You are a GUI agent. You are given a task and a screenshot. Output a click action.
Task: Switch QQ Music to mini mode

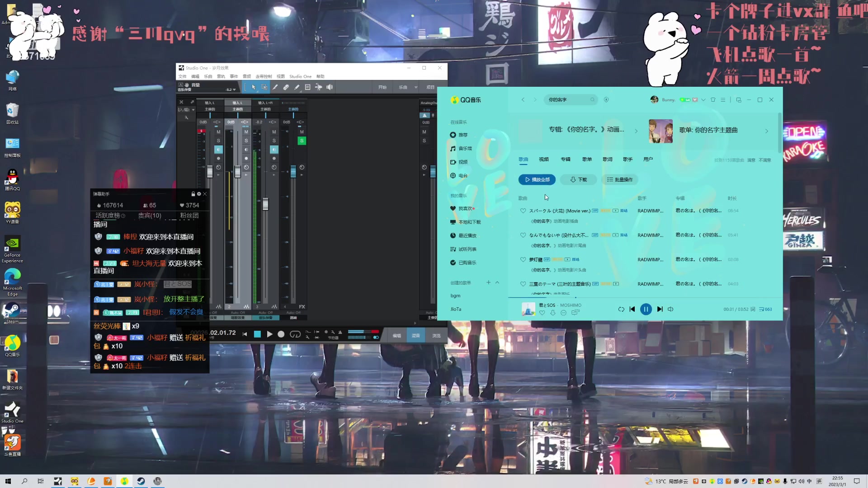pyautogui.click(x=739, y=100)
